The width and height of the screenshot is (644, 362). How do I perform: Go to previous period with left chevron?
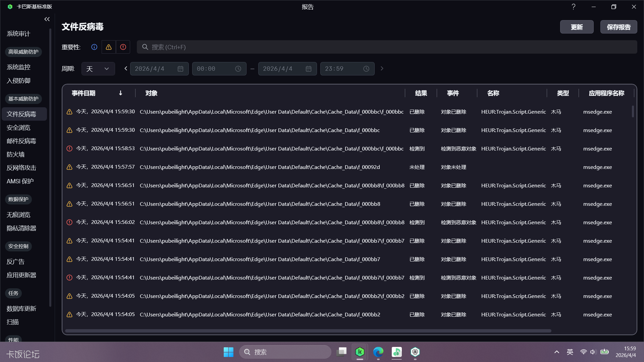[x=126, y=69]
